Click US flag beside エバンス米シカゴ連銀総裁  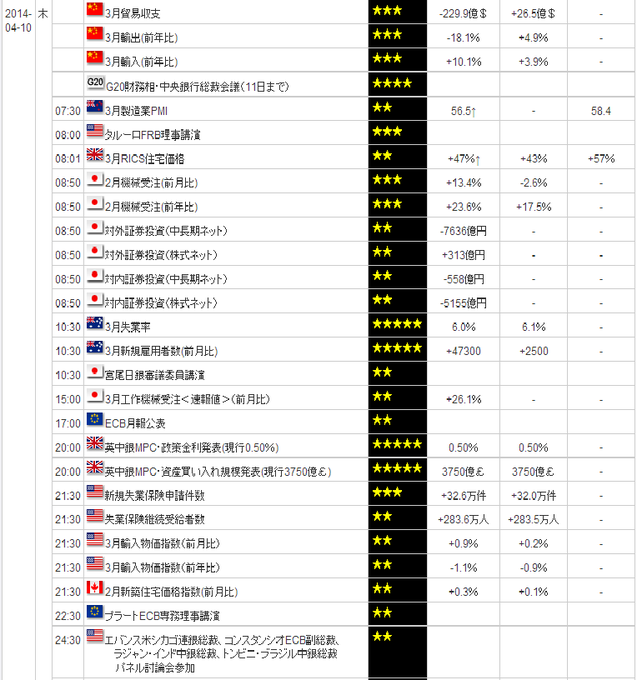click(x=95, y=635)
